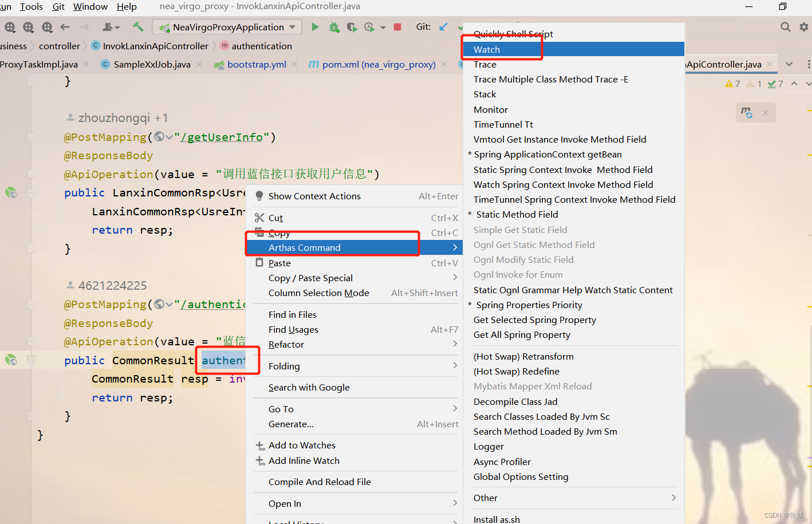Image resolution: width=812 pixels, height=524 pixels.
Task: Open the Tools menu
Action: point(31,6)
